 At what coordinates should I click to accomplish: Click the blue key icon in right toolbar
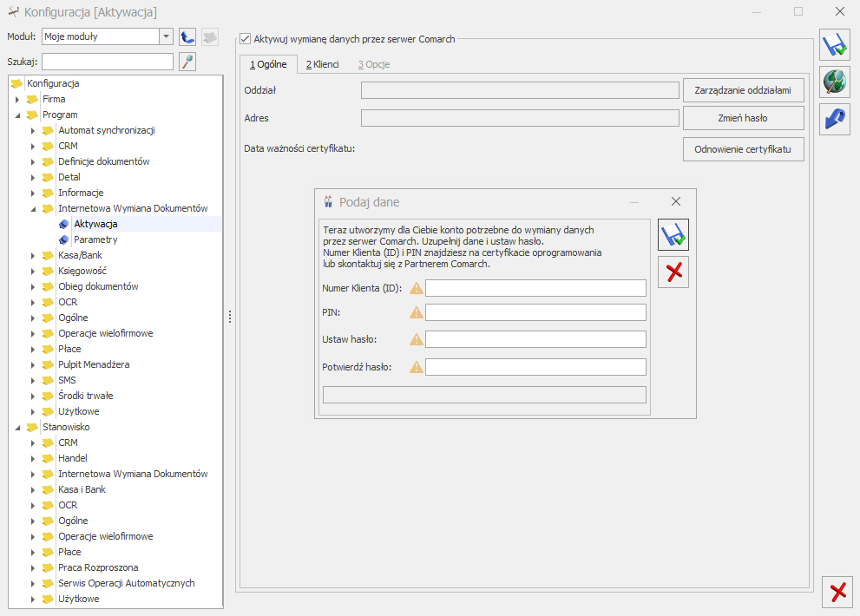pos(835,120)
